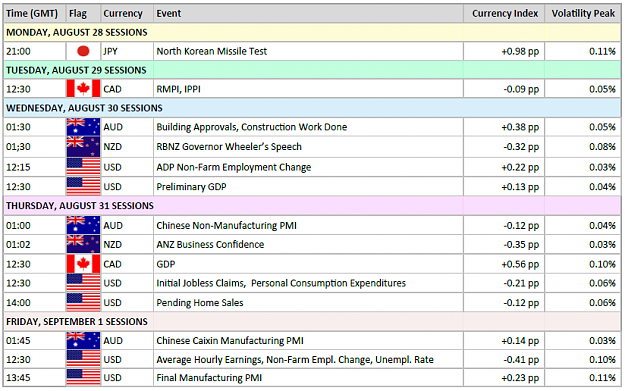Select the Thursday, August 31 Sessions row
The image size is (625, 391).
coord(312,206)
